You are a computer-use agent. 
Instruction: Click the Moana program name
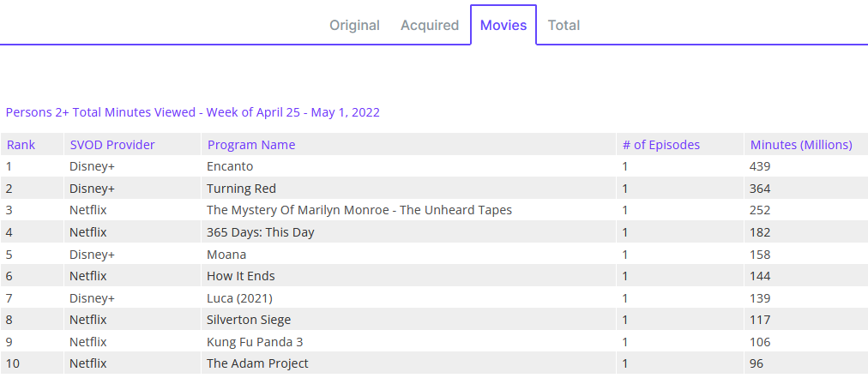226,255
